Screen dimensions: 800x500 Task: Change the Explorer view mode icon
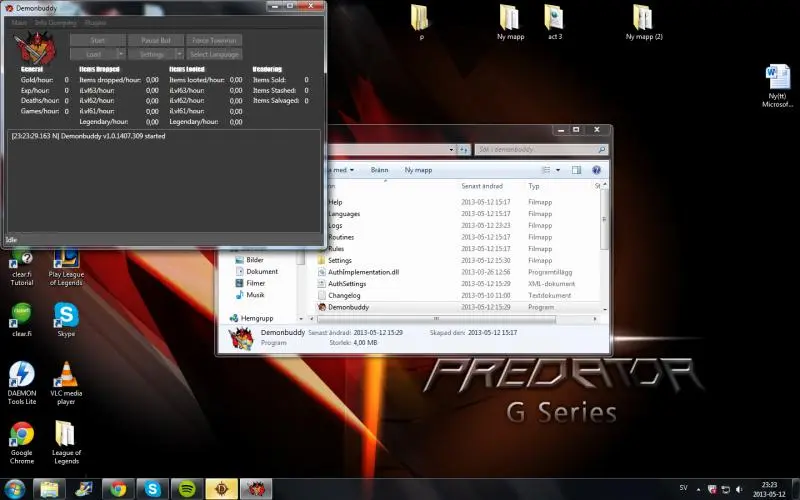[x=546, y=170]
